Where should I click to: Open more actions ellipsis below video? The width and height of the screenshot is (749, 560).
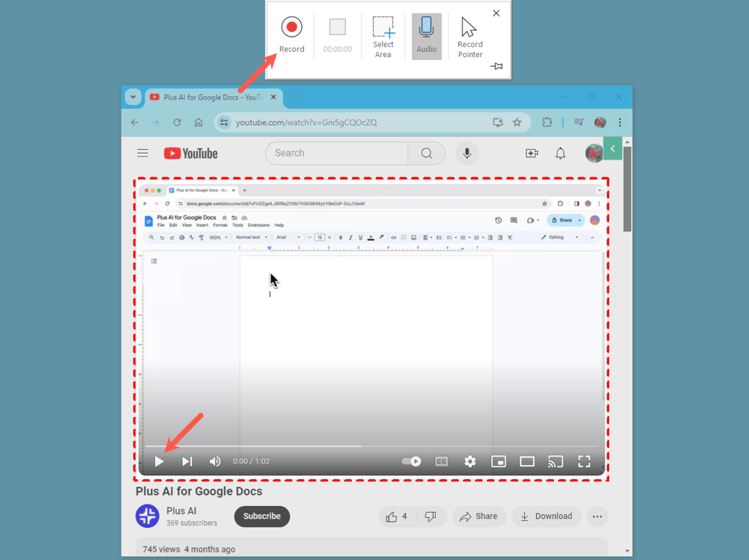[x=597, y=517]
